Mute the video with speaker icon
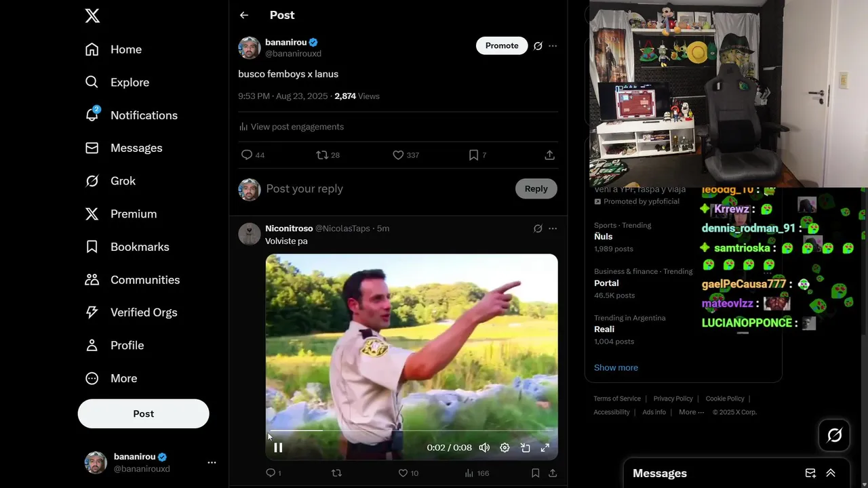Screen dimensions: 868x488 click(x=484, y=447)
